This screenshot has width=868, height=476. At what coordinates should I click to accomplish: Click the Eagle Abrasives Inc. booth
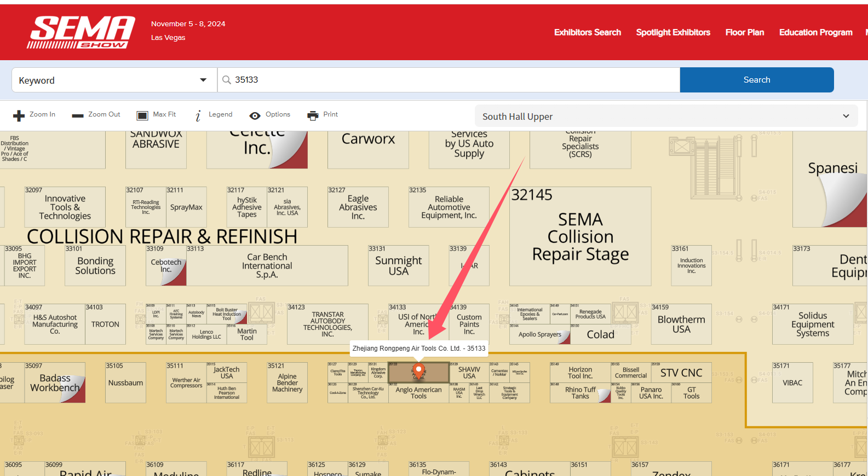tap(358, 207)
